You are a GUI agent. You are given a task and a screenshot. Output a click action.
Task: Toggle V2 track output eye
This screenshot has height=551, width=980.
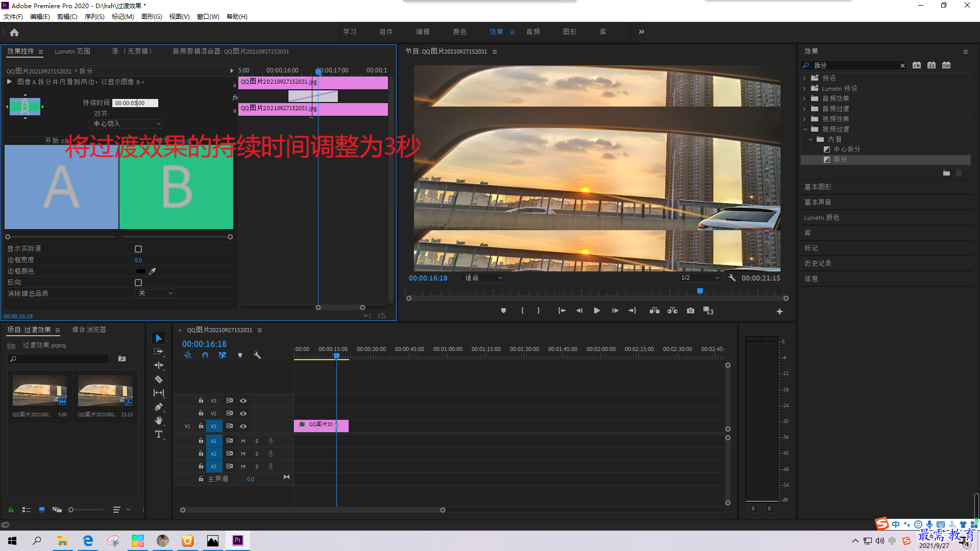coord(243,414)
